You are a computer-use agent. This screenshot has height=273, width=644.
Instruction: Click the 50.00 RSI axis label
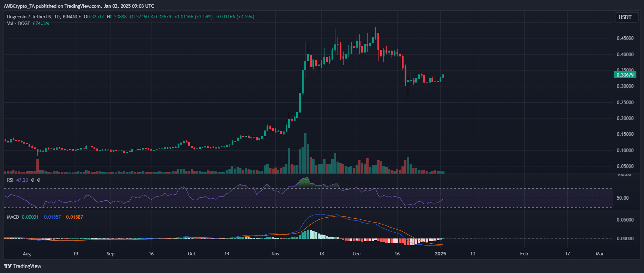tap(622, 198)
